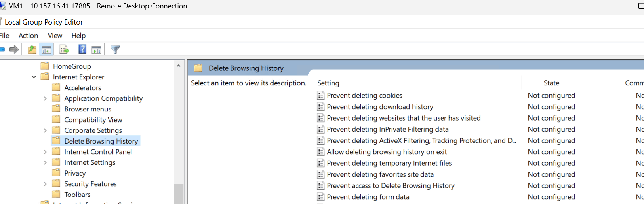The width and height of the screenshot is (644, 204).
Task: Click the Prevent deleting download history policy icon
Action: pyautogui.click(x=321, y=107)
